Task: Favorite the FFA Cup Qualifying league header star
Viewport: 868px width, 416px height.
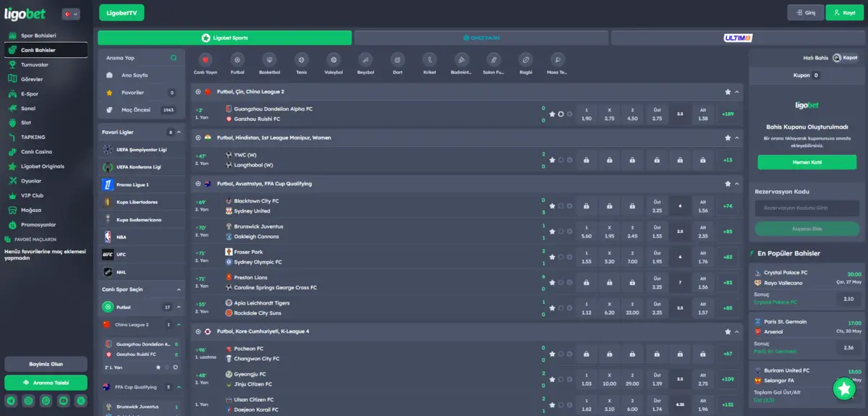Action: tap(728, 184)
